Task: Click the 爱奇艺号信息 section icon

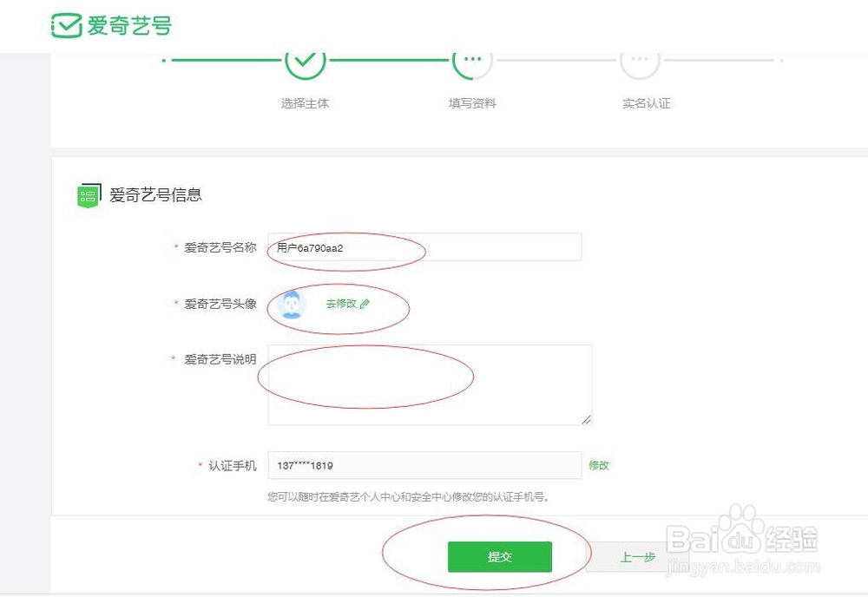Action: [89, 195]
